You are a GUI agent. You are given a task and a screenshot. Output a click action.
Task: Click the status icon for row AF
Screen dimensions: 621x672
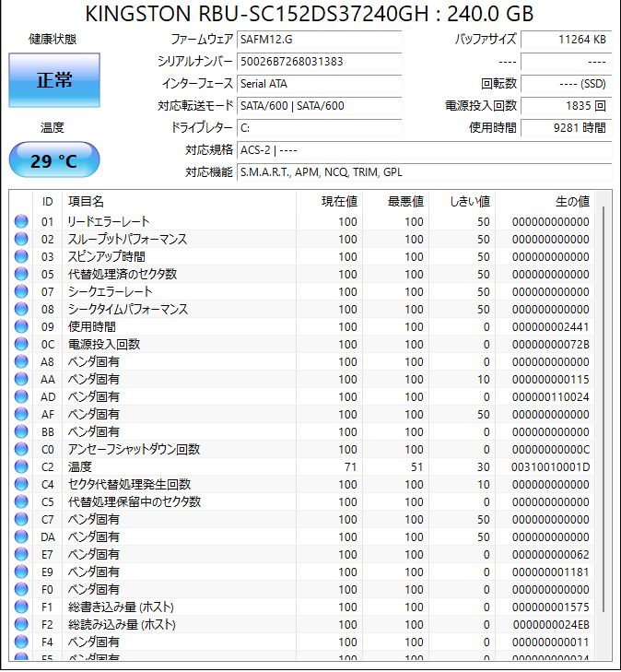[21, 415]
